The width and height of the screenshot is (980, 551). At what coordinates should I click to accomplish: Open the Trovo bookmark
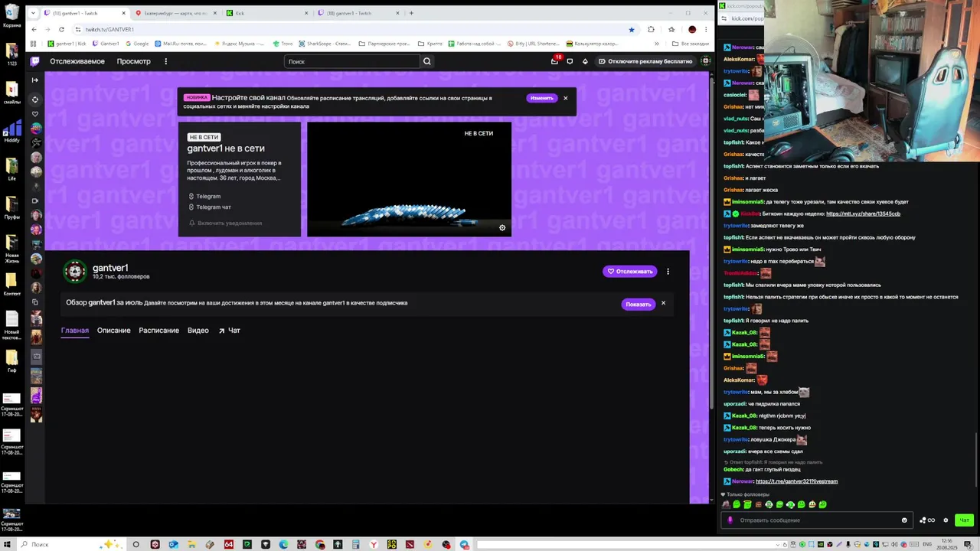(x=283, y=44)
